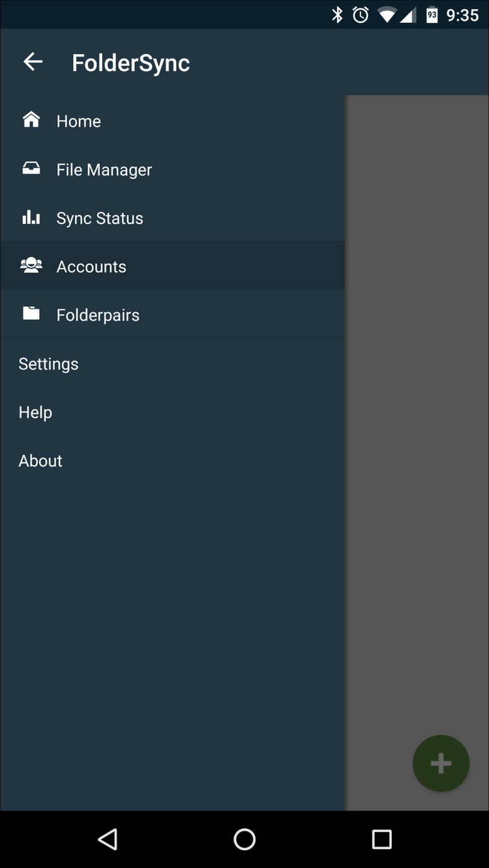489x868 pixels.
Task: Tap the green plus floating action button
Action: point(441,763)
